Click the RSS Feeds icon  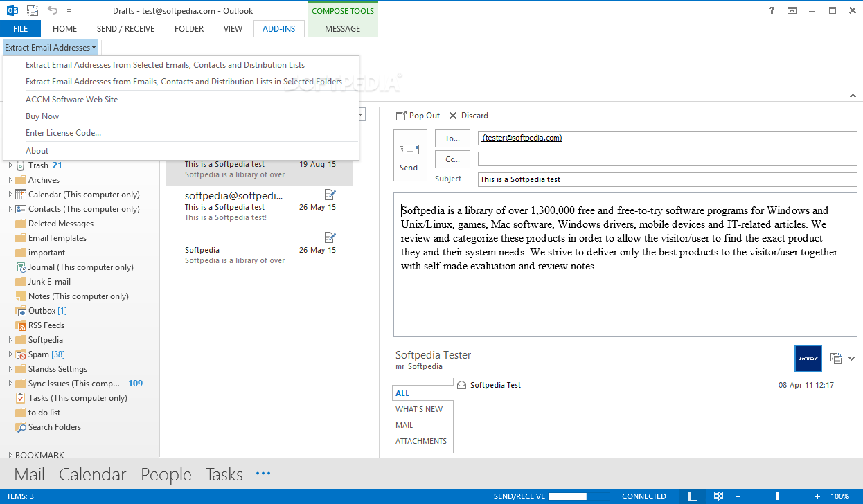click(x=21, y=325)
